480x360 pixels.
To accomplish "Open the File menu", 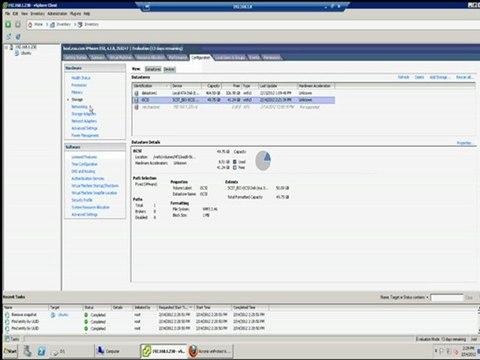I will [x=7, y=14].
